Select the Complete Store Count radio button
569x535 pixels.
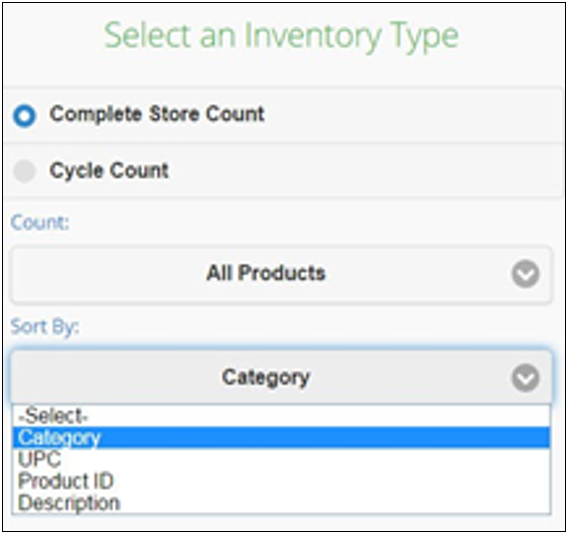pos(24,116)
